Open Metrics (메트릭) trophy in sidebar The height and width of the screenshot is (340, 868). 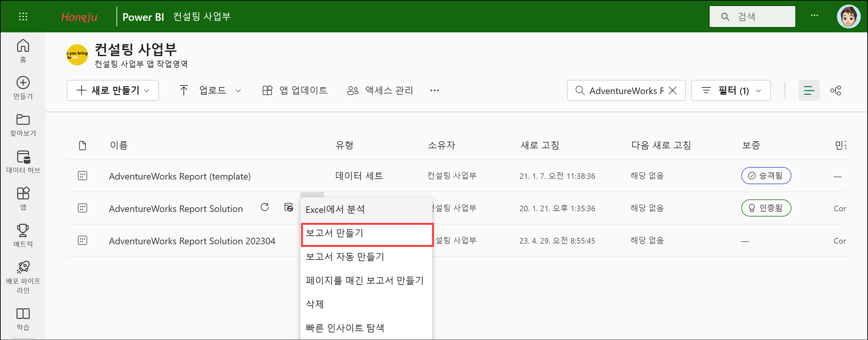click(x=23, y=236)
